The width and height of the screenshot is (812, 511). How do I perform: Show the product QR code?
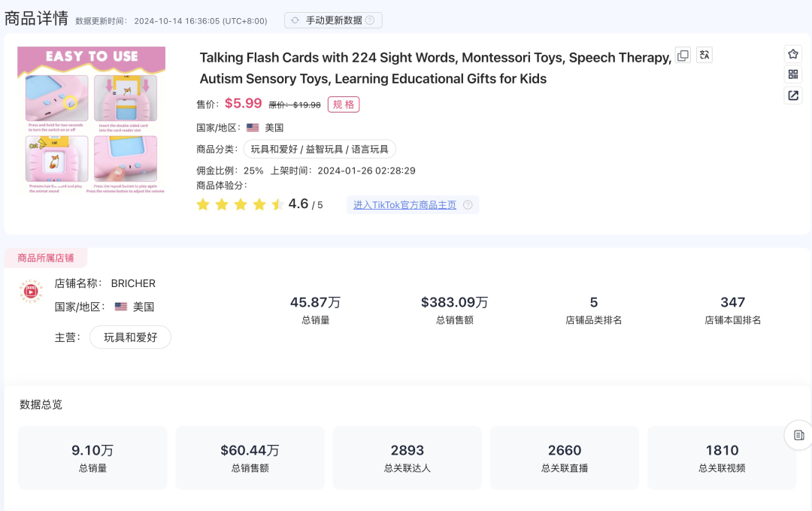click(x=793, y=74)
